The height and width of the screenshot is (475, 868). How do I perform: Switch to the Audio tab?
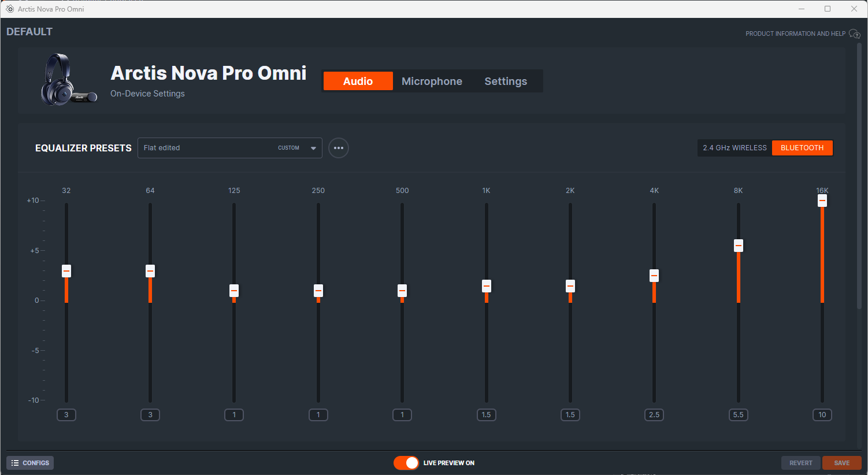pyautogui.click(x=358, y=81)
